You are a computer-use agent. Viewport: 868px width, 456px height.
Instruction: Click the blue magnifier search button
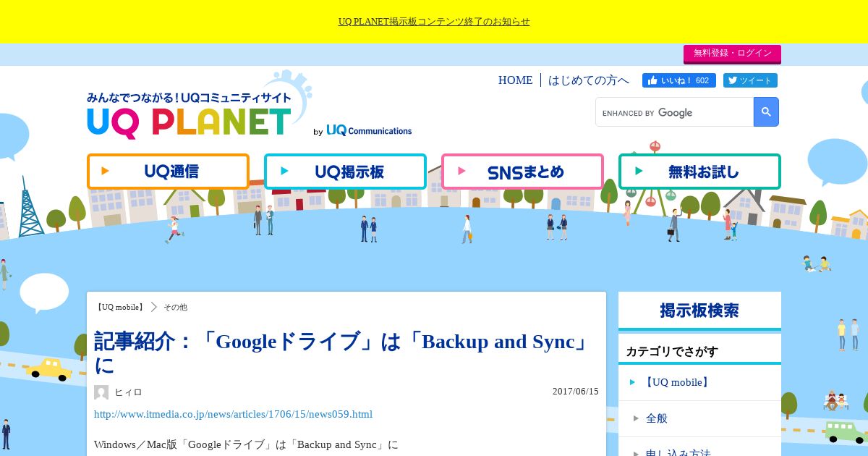coord(766,112)
